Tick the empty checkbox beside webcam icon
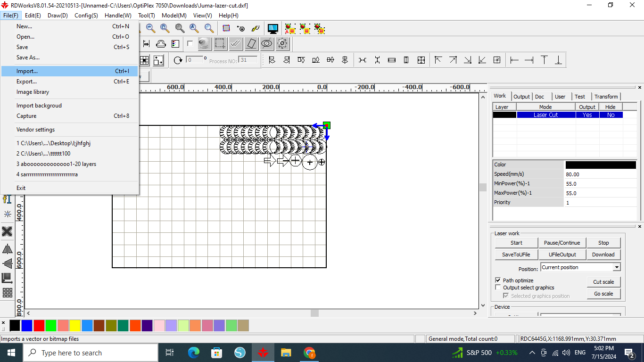This screenshot has width=644, height=362. 190,44
